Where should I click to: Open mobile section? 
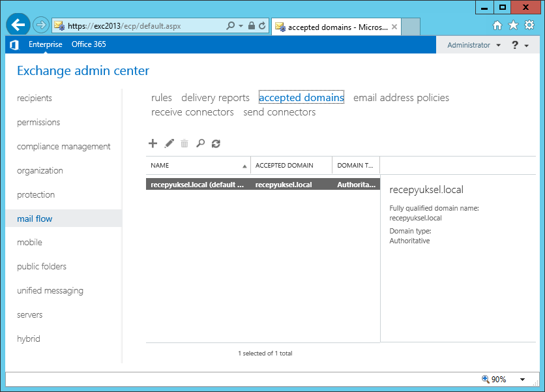pos(29,243)
